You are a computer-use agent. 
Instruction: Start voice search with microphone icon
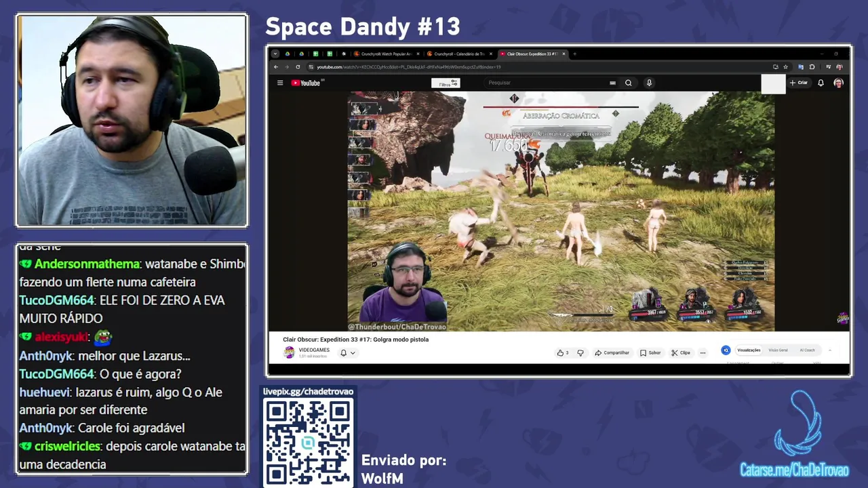649,83
